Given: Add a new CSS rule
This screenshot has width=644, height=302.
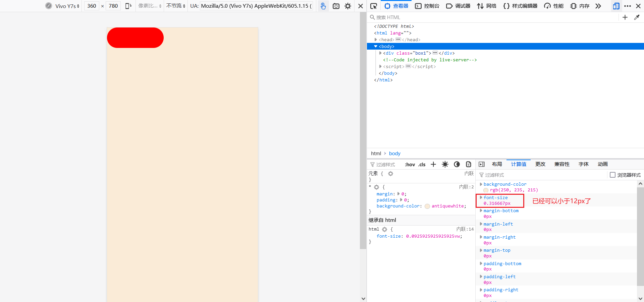Looking at the screenshot, I should pyautogui.click(x=433, y=164).
